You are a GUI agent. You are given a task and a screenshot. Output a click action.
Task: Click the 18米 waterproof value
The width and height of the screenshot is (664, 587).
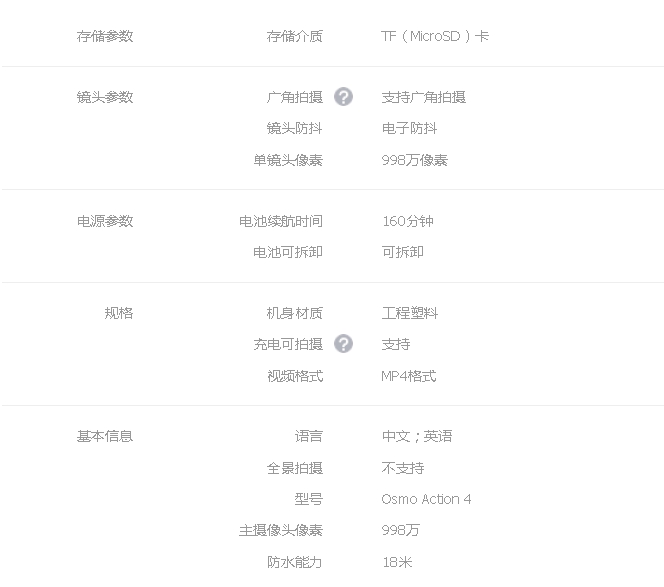pyautogui.click(x=397, y=562)
